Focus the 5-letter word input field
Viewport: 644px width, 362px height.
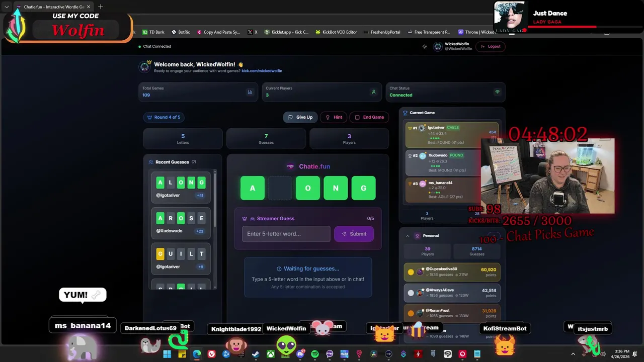(x=286, y=234)
